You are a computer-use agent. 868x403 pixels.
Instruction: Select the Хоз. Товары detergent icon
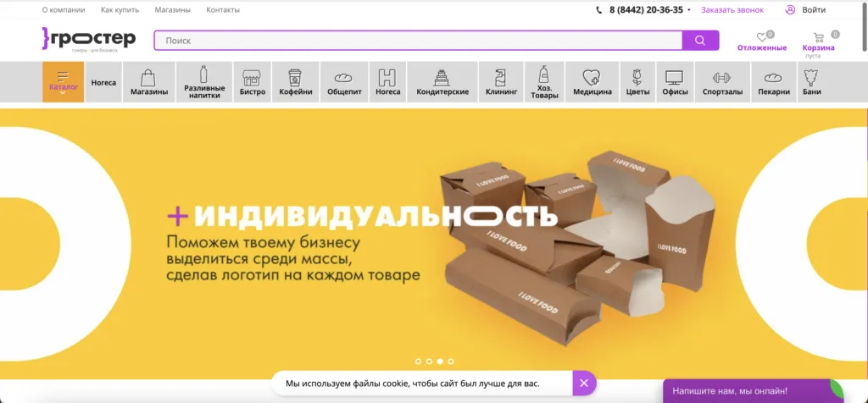click(x=544, y=74)
